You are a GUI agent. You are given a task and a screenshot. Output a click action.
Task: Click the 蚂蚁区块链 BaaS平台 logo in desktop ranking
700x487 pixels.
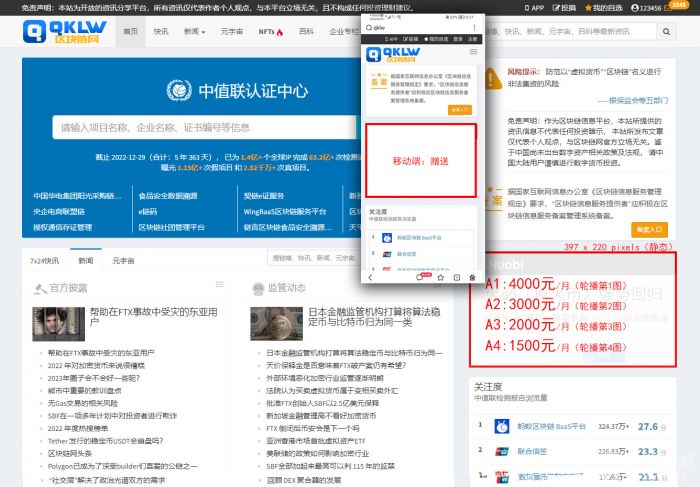click(501, 426)
